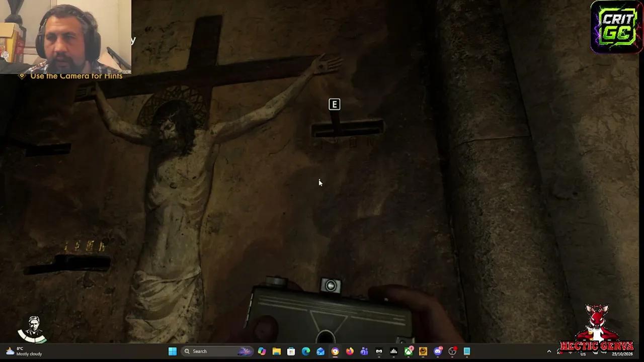Click the E interact prompt on the wall
Viewport: 644px width, 362px height.
334,105
